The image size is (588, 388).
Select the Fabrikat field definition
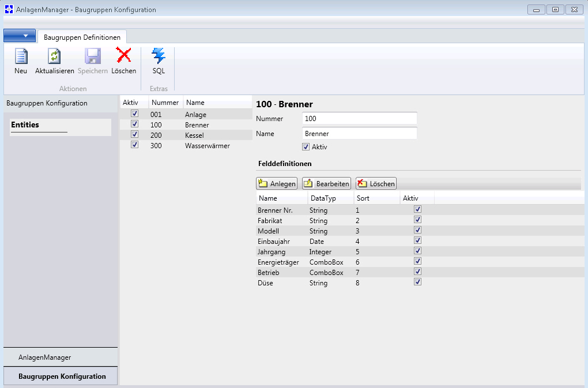(420, 220)
